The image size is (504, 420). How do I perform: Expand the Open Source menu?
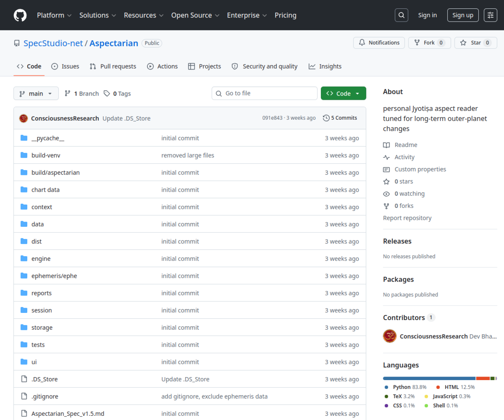pyautogui.click(x=195, y=15)
